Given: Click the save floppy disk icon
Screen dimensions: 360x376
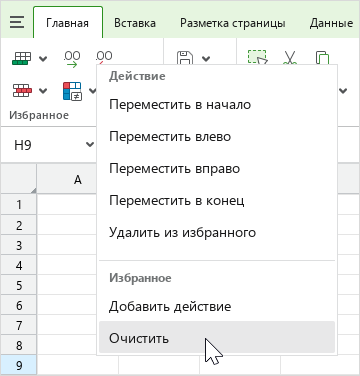Looking at the screenshot, I should (185, 57).
